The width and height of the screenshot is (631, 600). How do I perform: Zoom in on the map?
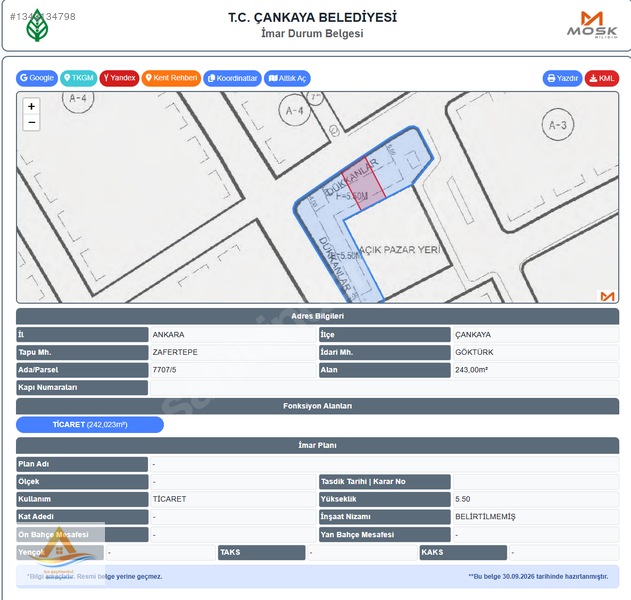point(31,106)
